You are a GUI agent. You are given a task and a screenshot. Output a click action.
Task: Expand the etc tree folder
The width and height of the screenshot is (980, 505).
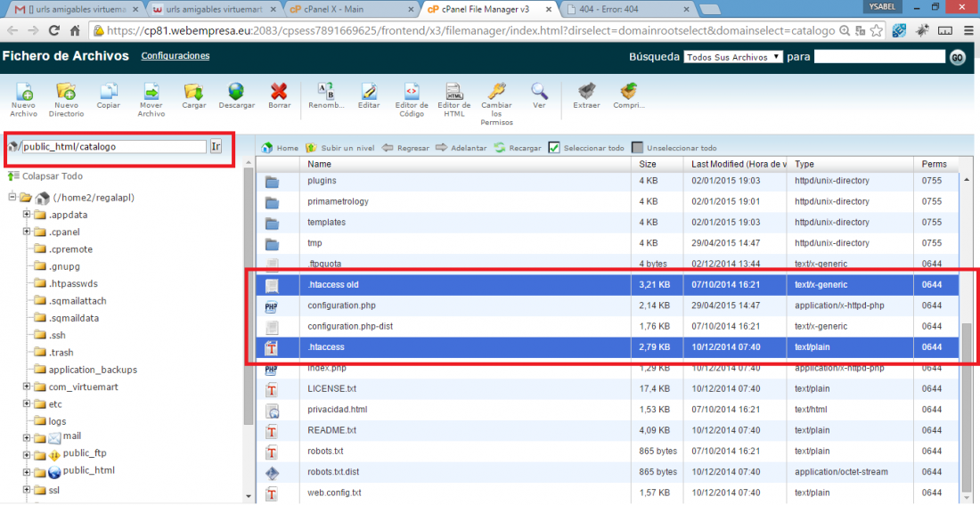(x=26, y=403)
